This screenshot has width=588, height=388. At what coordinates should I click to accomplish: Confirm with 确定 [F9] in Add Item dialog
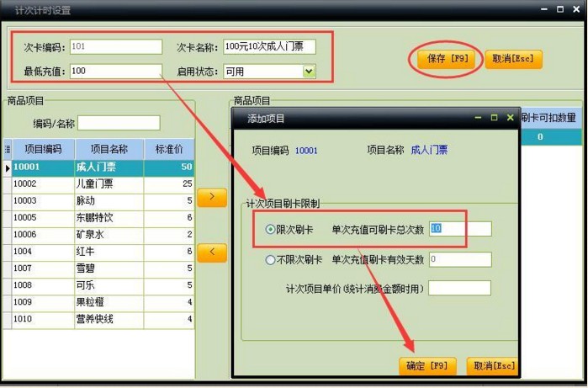427,366
